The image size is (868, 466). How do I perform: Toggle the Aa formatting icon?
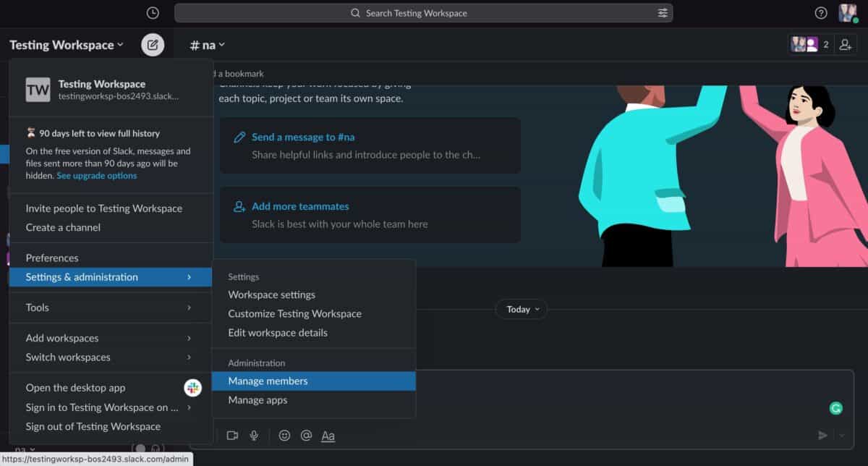[x=328, y=436]
